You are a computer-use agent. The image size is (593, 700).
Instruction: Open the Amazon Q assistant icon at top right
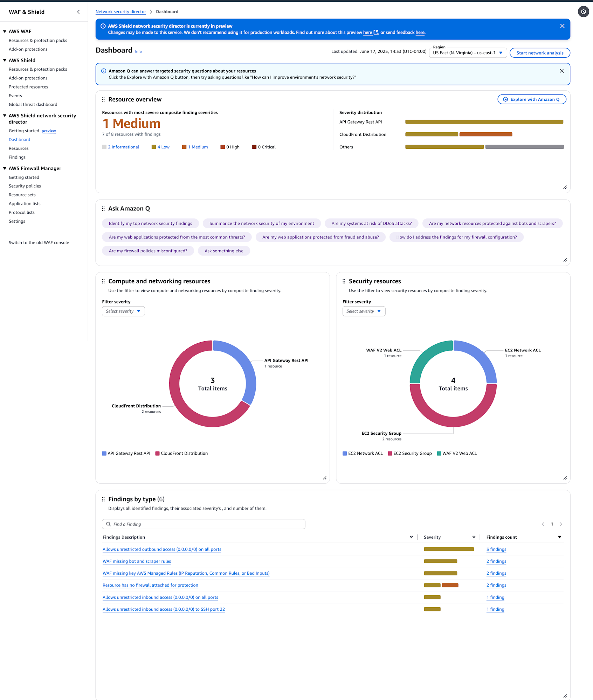click(x=583, y=12)
